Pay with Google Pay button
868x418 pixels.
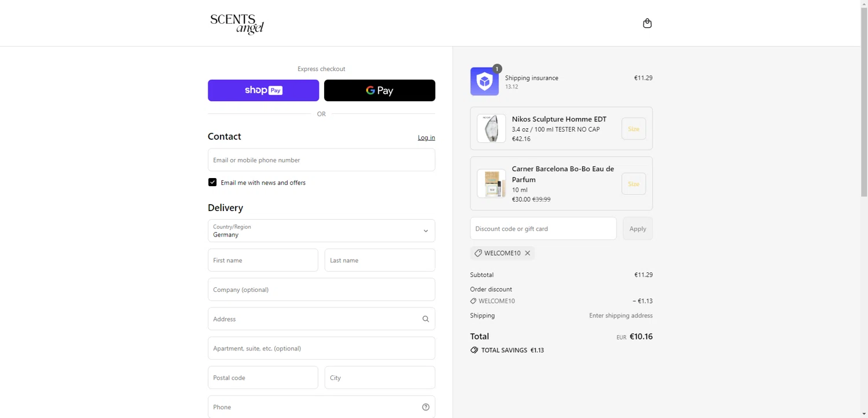[380, 90]
